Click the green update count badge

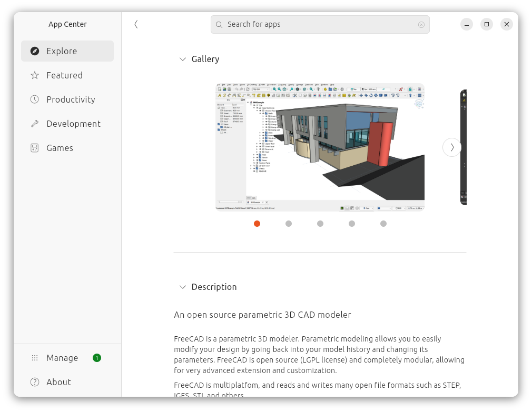(x=97, y=358)
